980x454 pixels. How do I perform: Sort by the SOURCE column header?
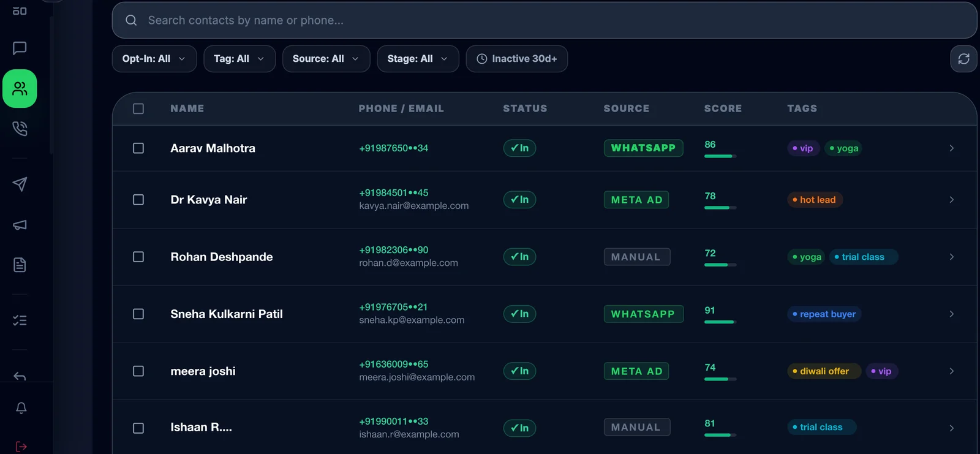click(x=626, y=108)
